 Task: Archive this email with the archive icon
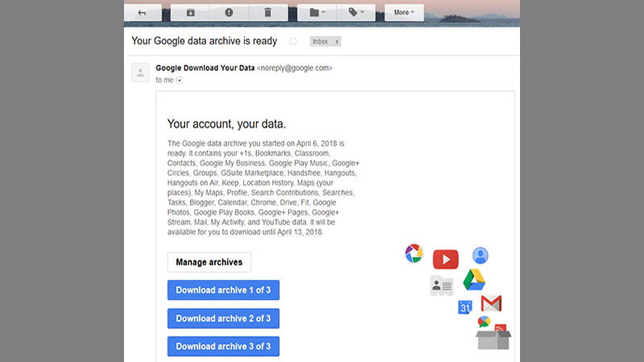pyautogui.click(x=191, y=12)
